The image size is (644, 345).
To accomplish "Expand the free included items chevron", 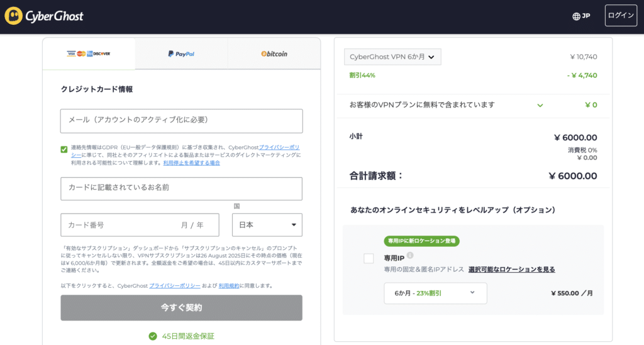I will tap(540, 106).
